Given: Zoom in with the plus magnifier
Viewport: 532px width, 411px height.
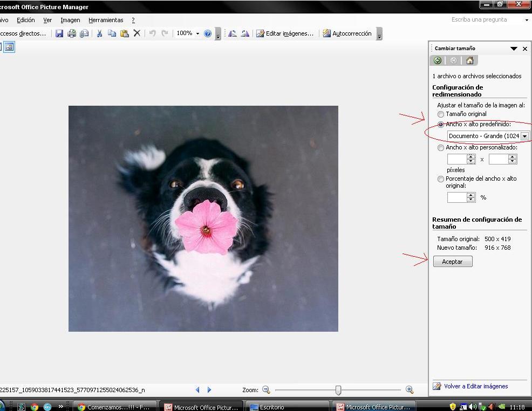Looking at the screenshot, I should pos(410,390).
